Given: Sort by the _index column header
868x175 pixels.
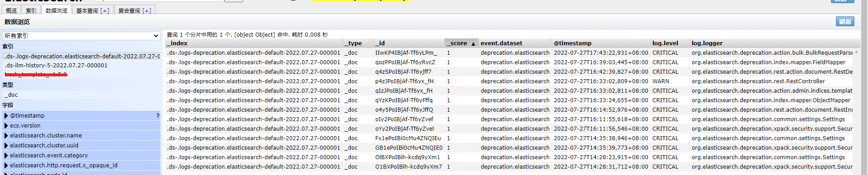Looking at the screenshot, I should 254,43.
